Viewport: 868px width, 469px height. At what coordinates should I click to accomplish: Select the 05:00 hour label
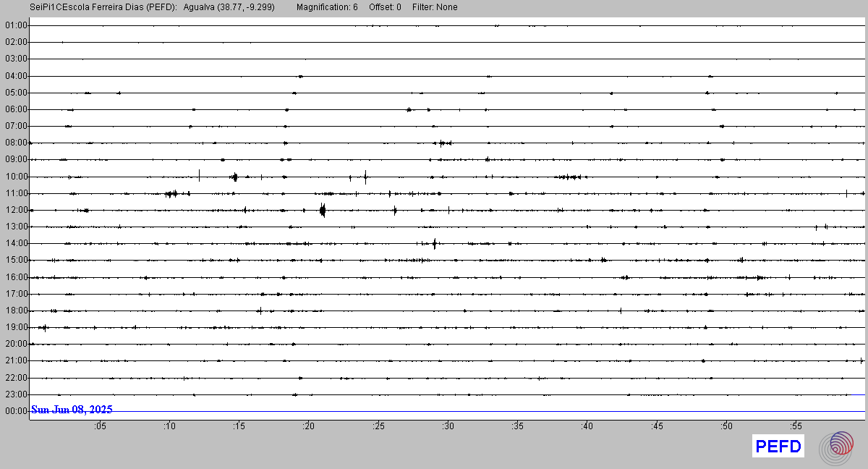16,93
